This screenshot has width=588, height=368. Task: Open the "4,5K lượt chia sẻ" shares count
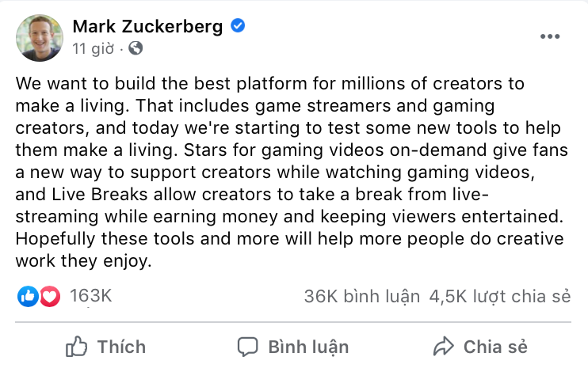pos(500,297)
